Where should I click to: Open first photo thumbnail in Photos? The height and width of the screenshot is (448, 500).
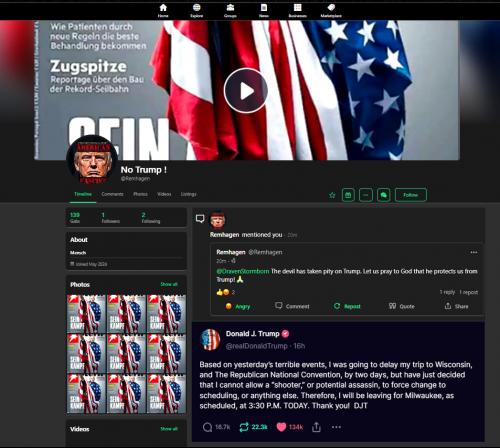(86, 314)
